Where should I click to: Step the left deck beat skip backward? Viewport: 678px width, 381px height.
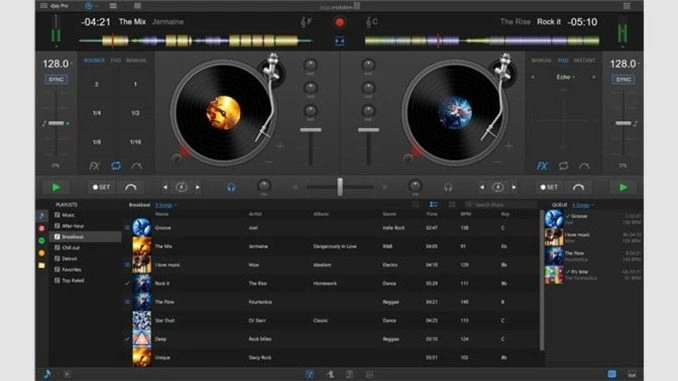(165, 187)
